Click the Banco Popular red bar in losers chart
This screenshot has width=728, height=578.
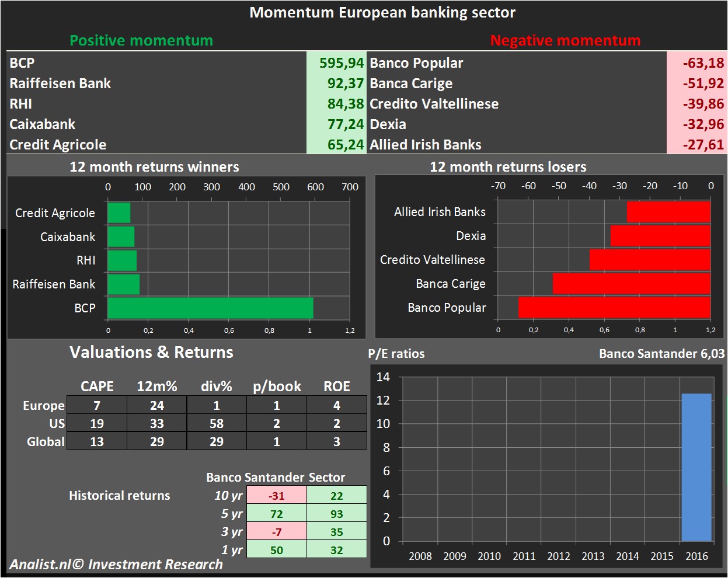pyautogui.click(x=614, y=307)
